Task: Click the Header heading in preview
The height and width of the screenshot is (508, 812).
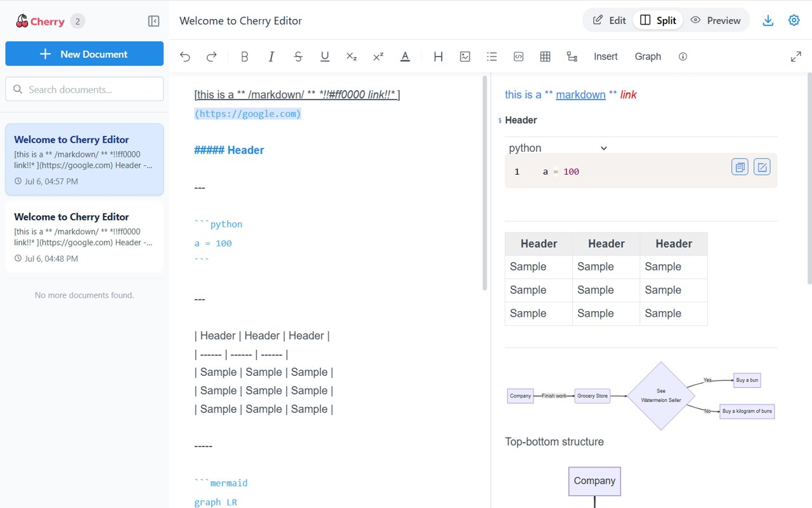Action: point(521,120)
